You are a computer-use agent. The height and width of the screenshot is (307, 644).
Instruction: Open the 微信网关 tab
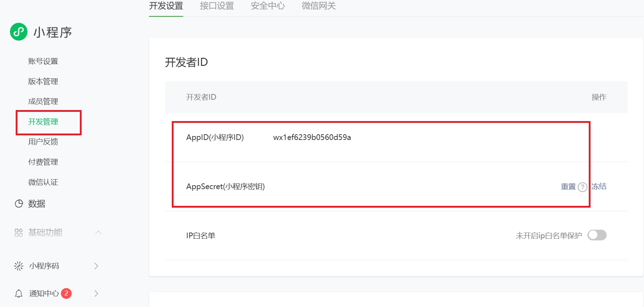(x=319, y=6)
